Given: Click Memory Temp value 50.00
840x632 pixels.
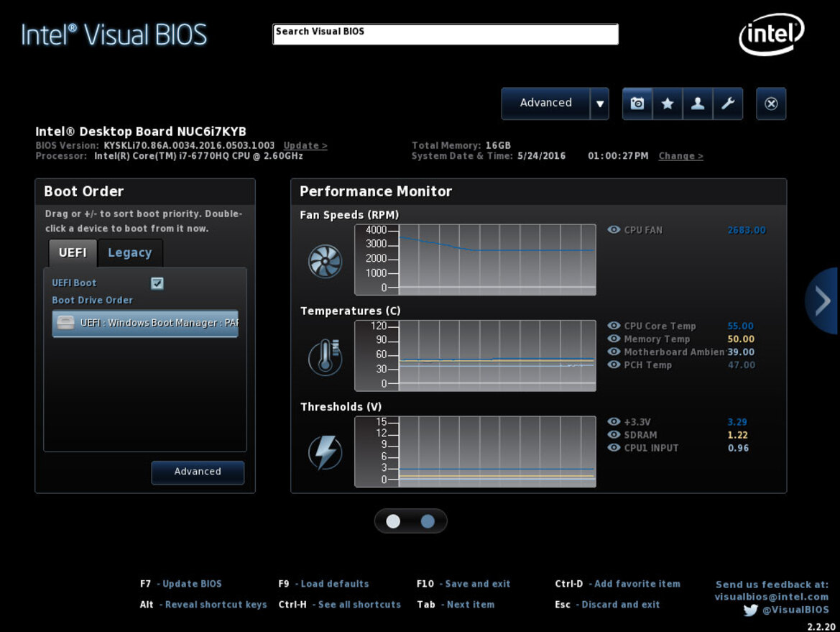Looking at the screenshot, I should point(741,339).
